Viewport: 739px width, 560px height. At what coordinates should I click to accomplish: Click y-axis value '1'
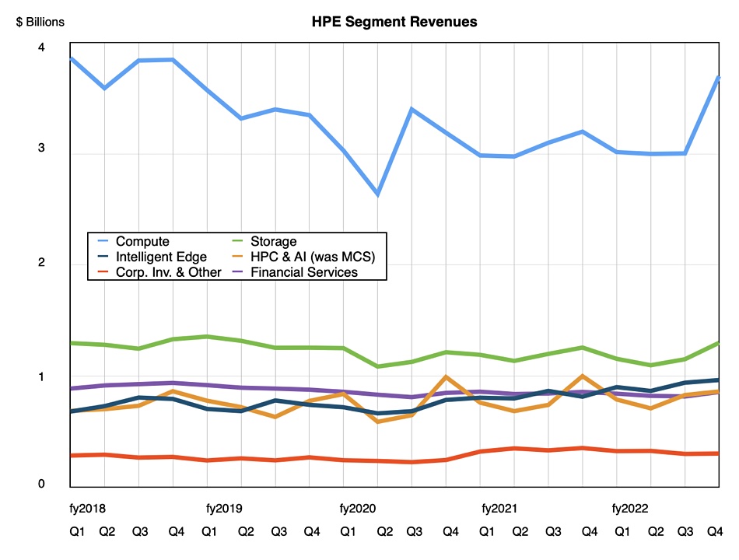[41, 376]
